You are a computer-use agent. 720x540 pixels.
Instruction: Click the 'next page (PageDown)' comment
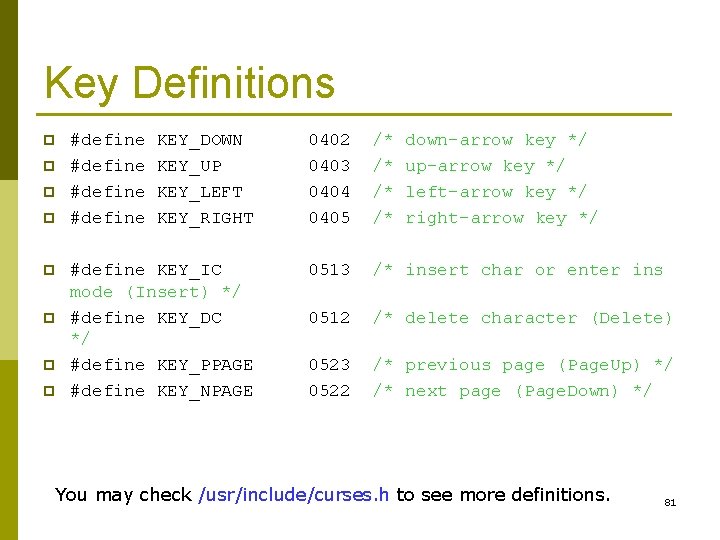(511, 392)
